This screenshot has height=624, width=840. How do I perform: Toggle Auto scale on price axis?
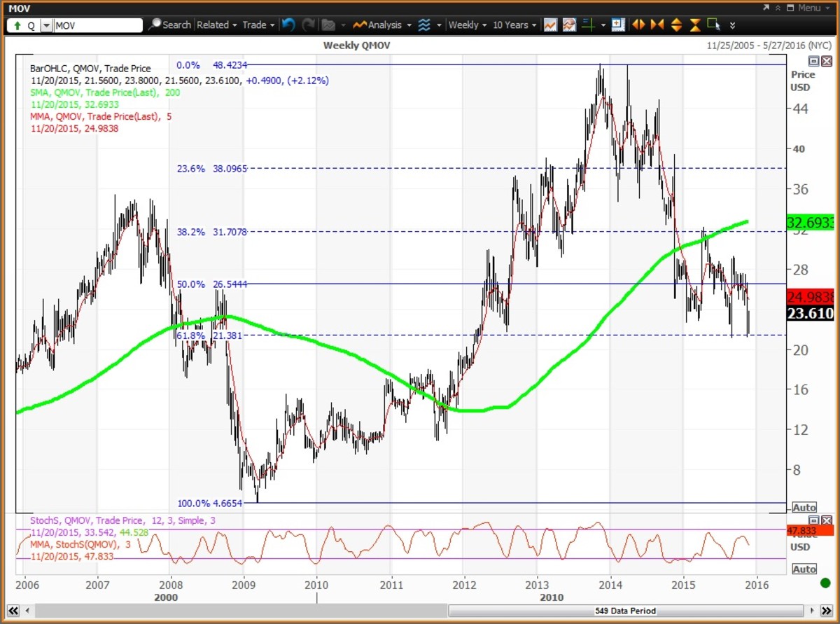[x=804, y=507]
